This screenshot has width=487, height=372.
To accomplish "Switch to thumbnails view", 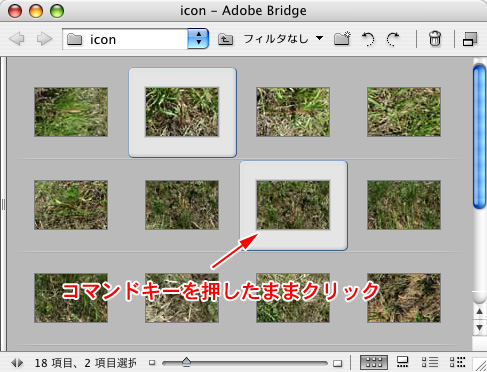I will tap(374, 362).
